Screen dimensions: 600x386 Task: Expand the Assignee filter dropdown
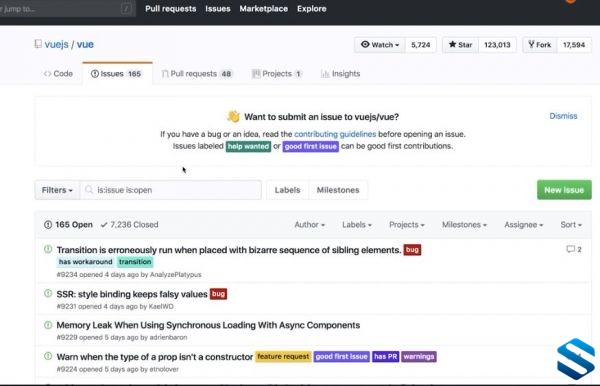(x=524, y=225)
